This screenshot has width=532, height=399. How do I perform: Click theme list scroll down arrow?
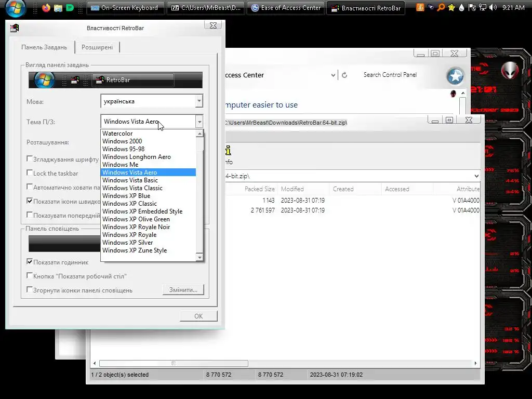[199, 258]
